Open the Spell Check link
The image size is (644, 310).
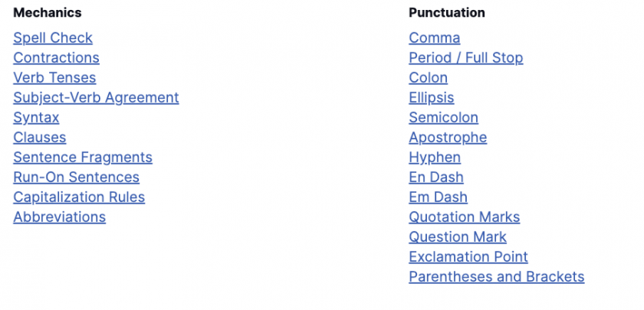pyautogui.click(x=53, y=38)
